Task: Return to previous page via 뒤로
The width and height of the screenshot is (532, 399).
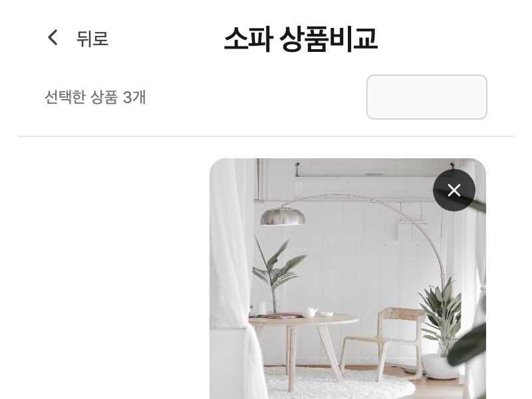Action: 92,39
